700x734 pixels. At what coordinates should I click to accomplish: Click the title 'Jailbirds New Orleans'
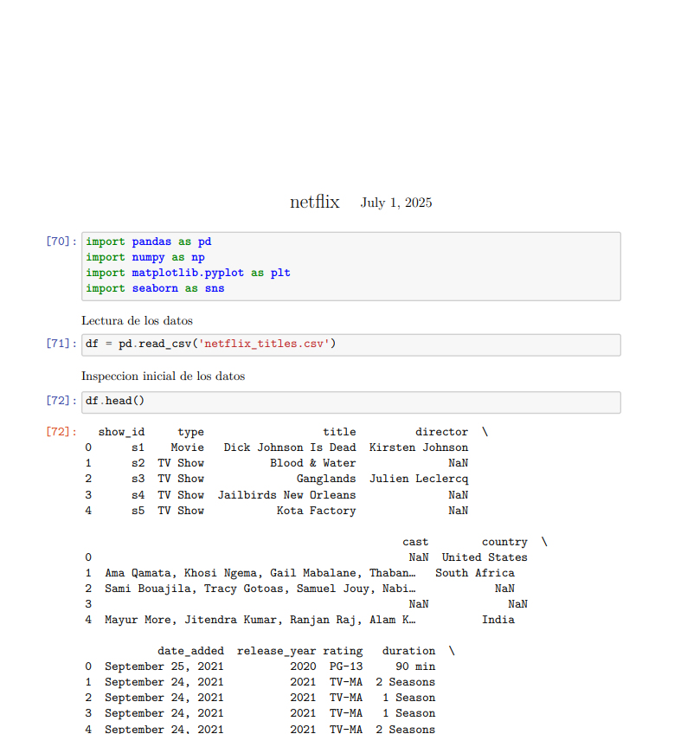click(x=286, y=495)
